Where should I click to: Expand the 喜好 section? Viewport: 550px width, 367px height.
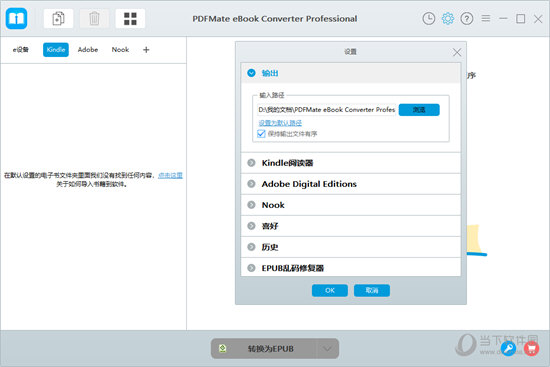(350, 226)
